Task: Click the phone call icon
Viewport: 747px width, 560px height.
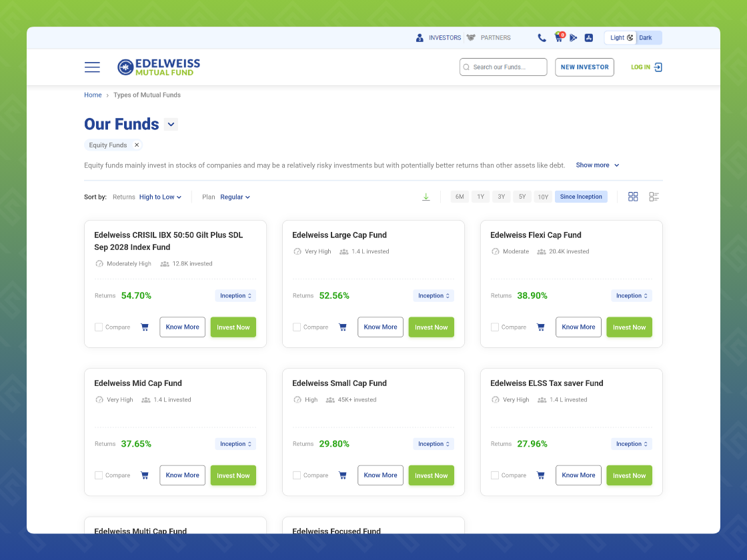Action: (x=542, y=37)
